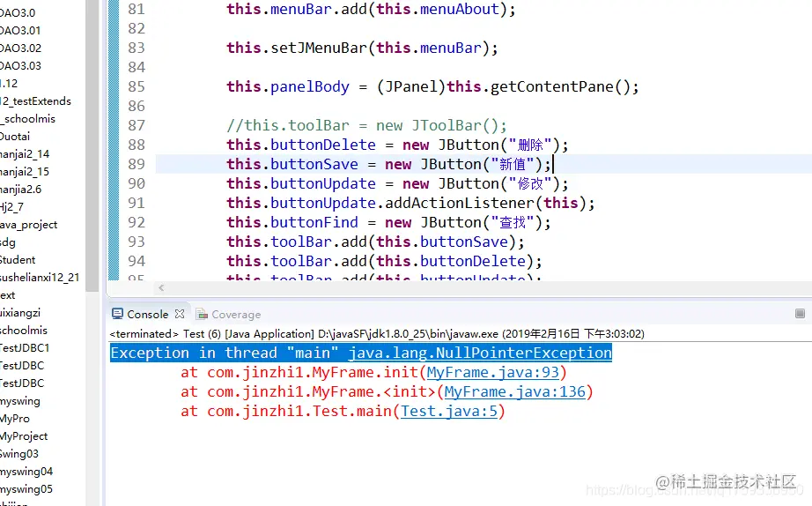Select the MyProject project
The image size is (812, 506).
(x=24, y=436)
